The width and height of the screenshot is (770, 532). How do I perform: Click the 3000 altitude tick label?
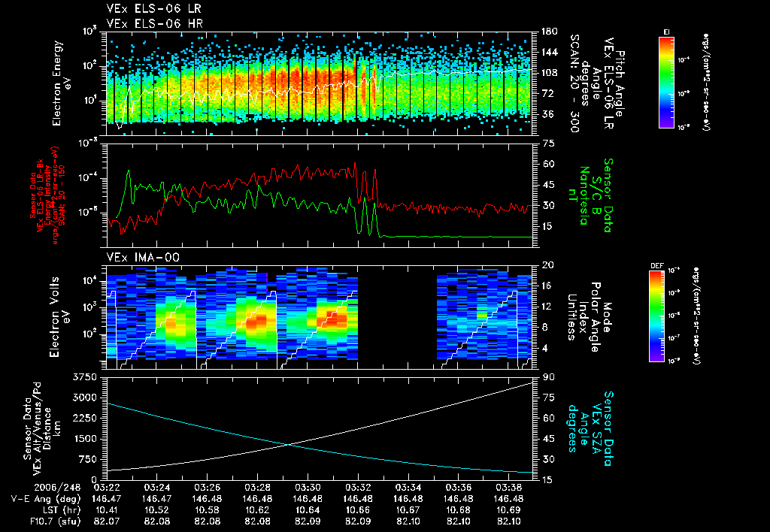pyautogui.click(x=84, y=397)
